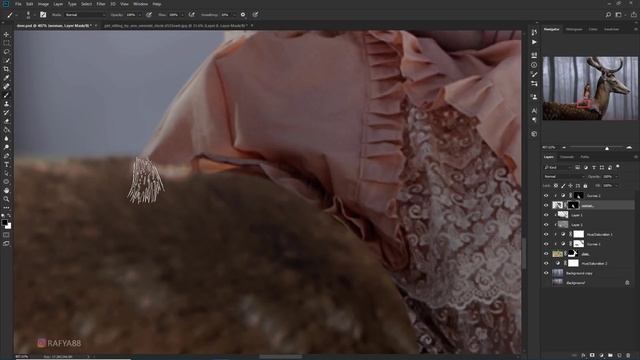This screenshot has height=360, width=640.
Task: Hide the top Curves 2 layer
Action: (546, 196)
